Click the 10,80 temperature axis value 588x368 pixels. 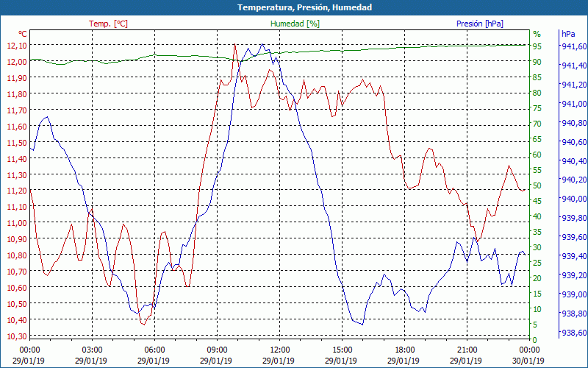click(x=17, y=255)
